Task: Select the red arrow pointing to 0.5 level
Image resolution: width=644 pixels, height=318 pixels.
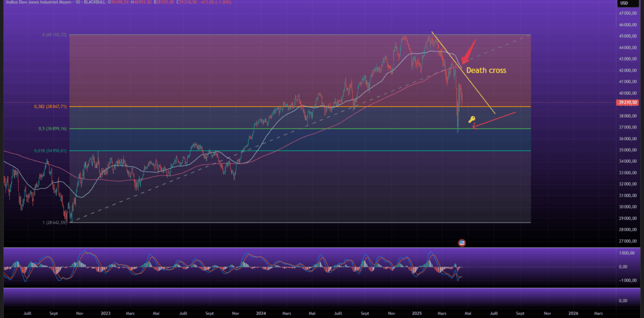Action: point(494,120)
